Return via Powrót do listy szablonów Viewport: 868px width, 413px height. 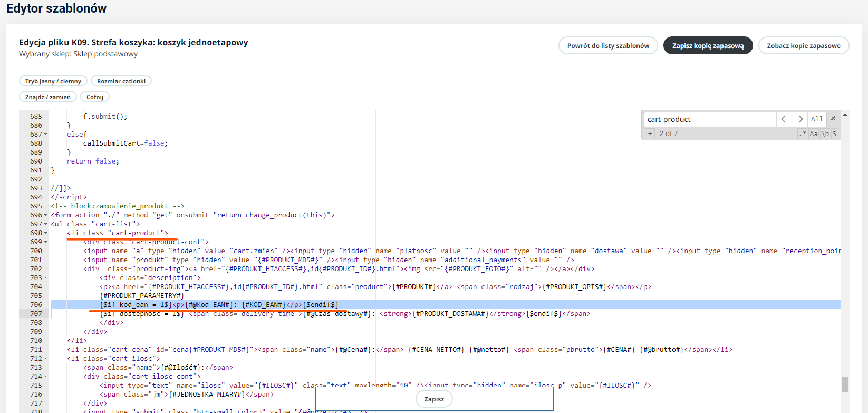point(608,46)
